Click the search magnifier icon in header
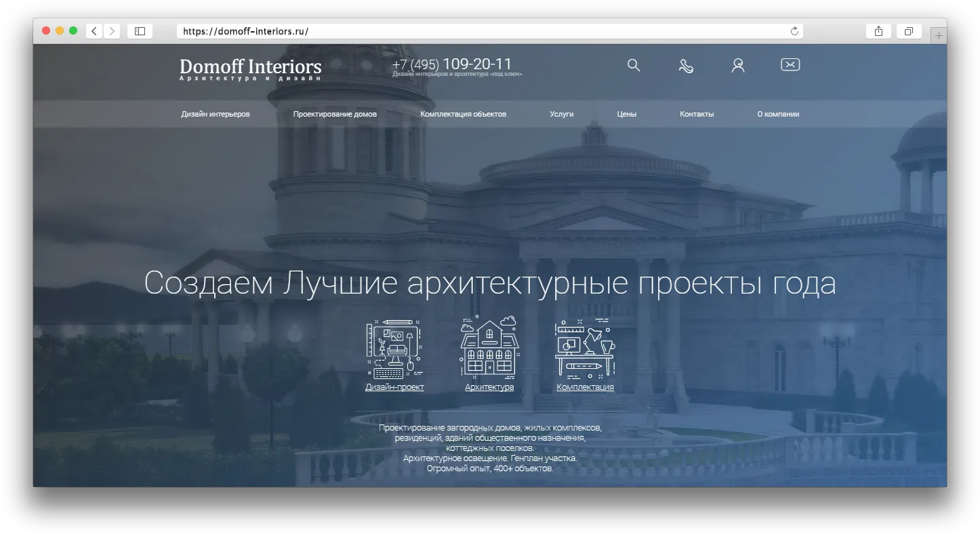 tap(634, 65)
